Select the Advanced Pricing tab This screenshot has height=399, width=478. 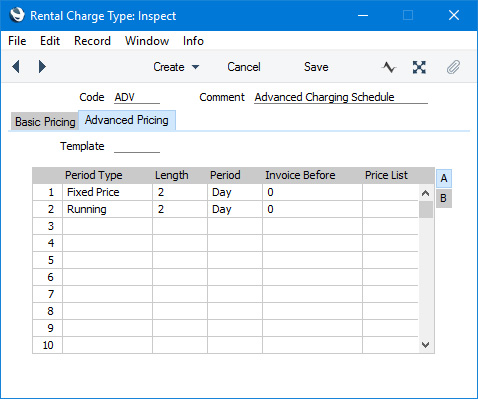127,120
